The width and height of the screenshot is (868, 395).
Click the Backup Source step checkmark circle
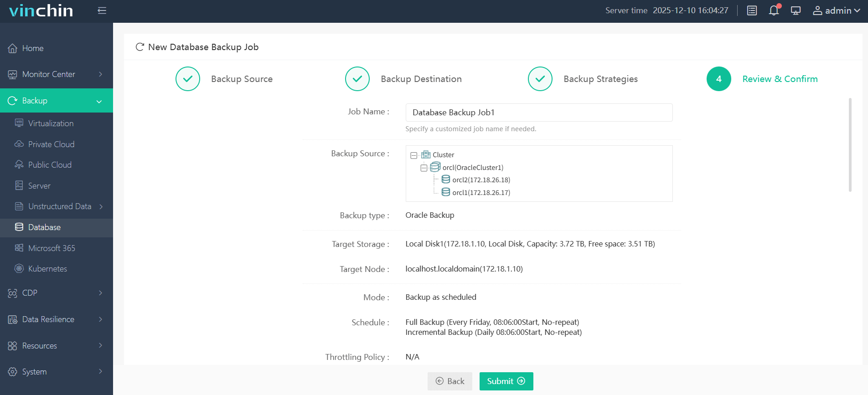(188, 79)
